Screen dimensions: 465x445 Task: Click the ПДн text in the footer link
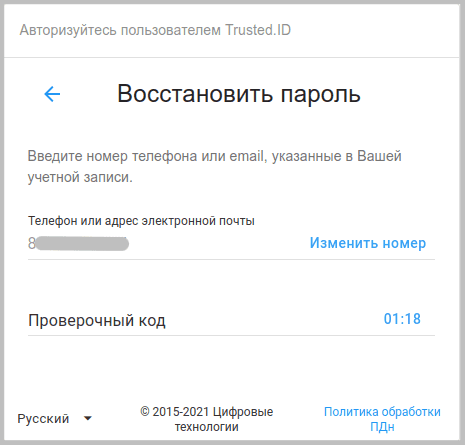(382, 427)
